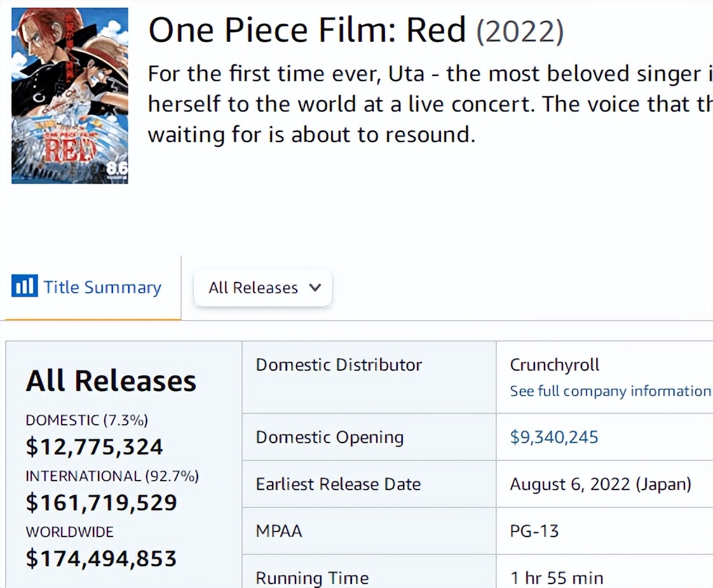Click the All Releases heading in summary panel
Viewport: 713px width, 588px height.
111,381
